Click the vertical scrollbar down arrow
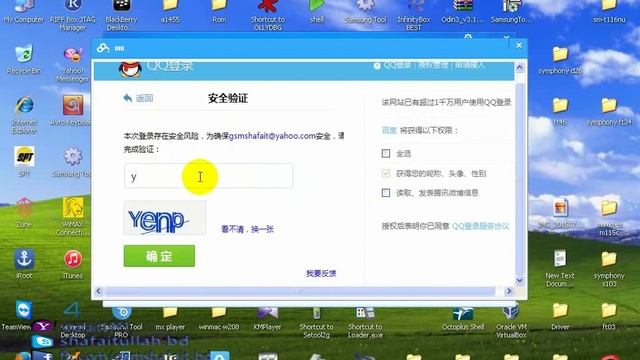This screenshot has width=640, height=360. point(520,280)
